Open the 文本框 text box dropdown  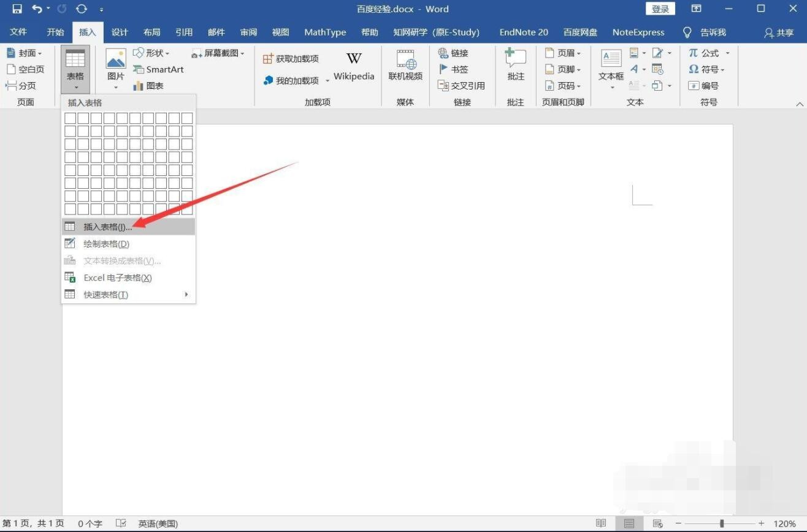611,69
